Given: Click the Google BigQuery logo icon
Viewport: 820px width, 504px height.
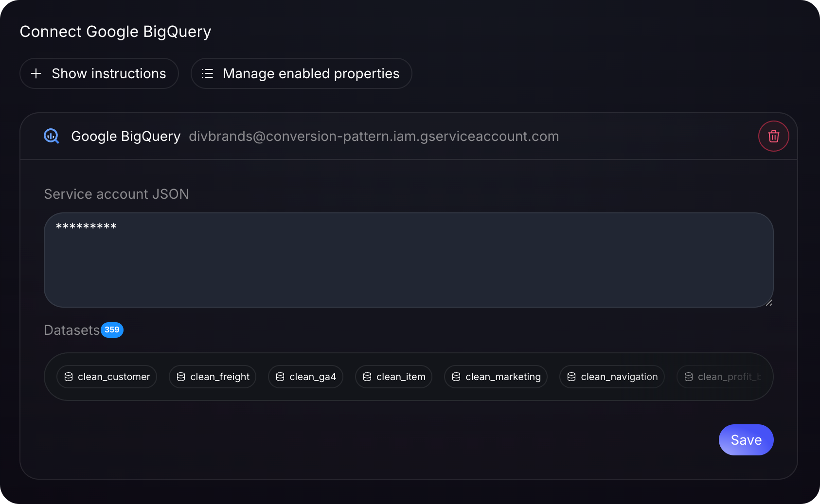Looking at the screenshot, I should tap(52, 136).
